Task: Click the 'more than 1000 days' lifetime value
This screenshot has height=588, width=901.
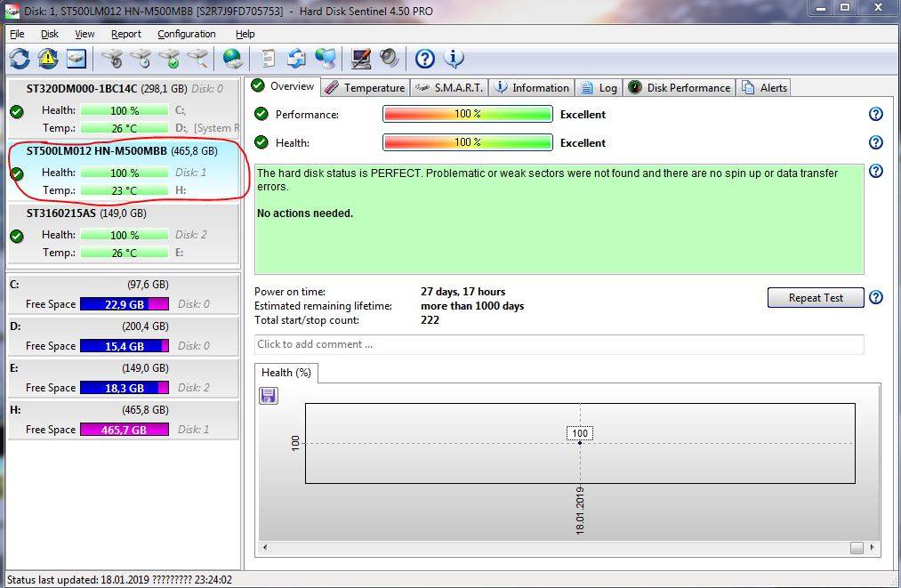Action: point(471,306)
